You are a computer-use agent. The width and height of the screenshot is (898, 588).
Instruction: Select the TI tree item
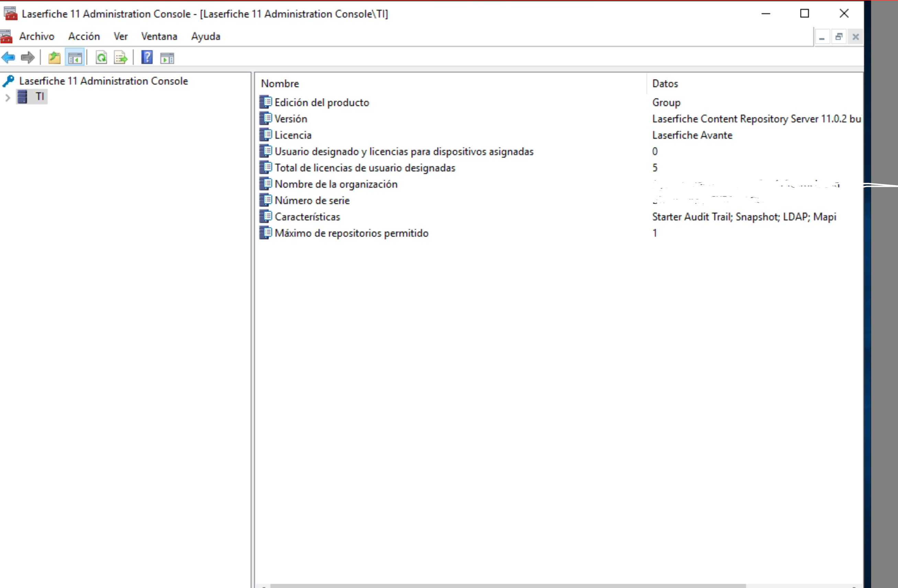coord(40,97)
